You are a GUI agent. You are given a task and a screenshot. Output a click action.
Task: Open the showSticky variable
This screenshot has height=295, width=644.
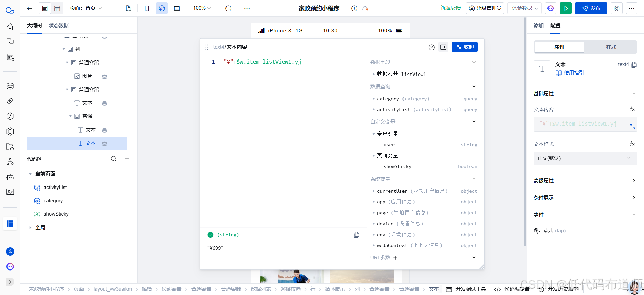click(56, 214)
